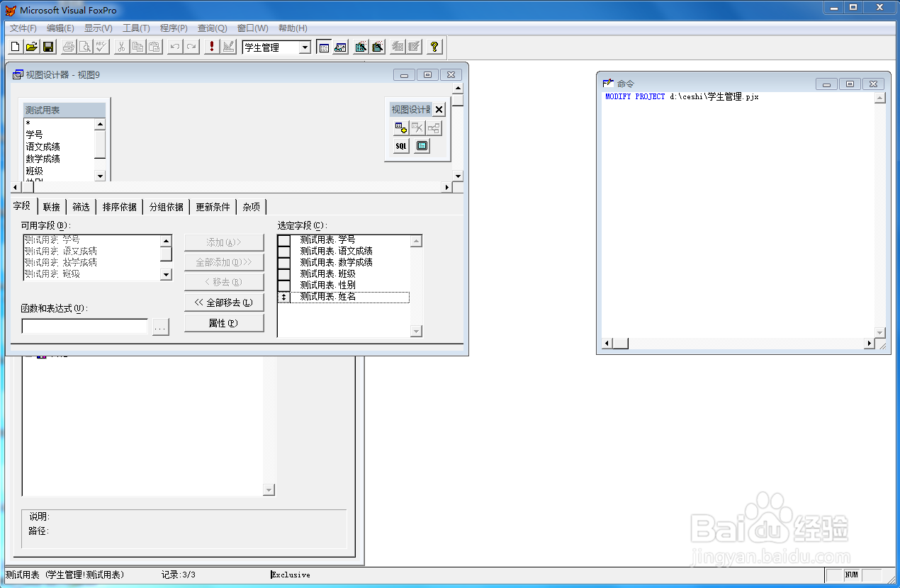The image size is (900, 588).
Task: Close the View Designer floating toolbar
Action: [439, 110]
